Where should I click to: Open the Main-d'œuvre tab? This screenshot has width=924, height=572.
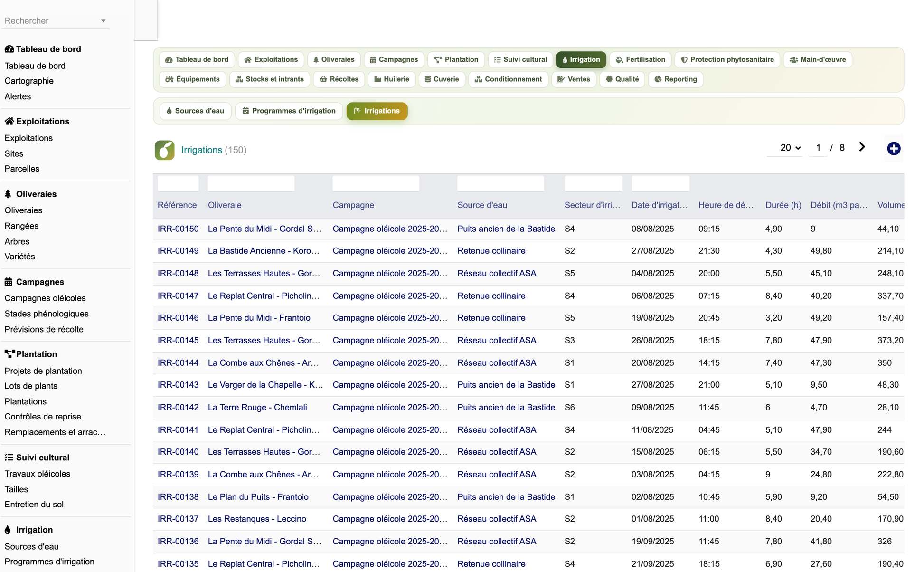(x=817, y=59)
